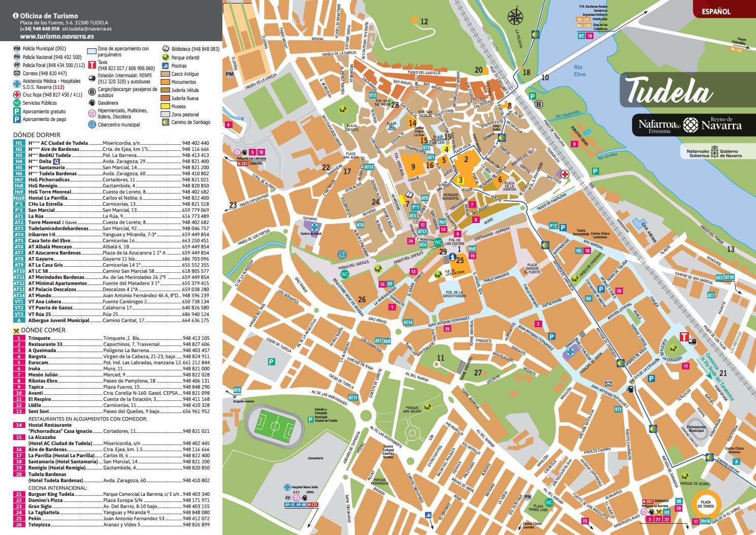Screen dimensions: 756x535
Task: Click the red taxi icon on the map
Action: [684, 336]
